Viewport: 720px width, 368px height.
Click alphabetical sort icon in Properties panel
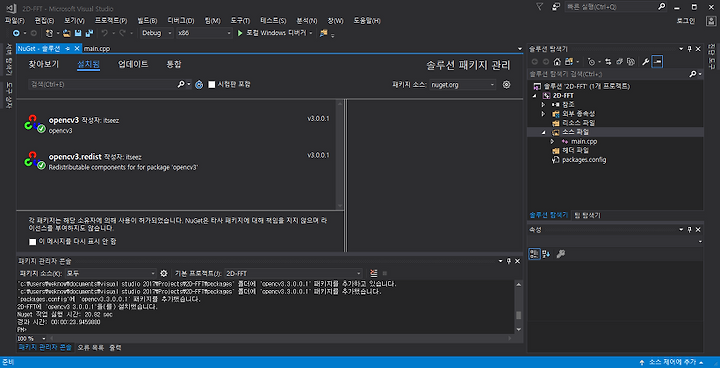click(546, 254)
